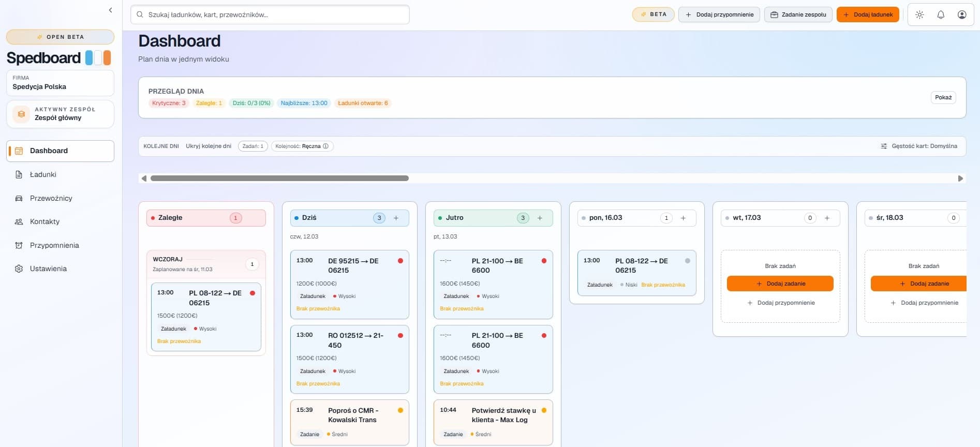Click red priority dot on DE 95215 card

(x=400, y=261)
